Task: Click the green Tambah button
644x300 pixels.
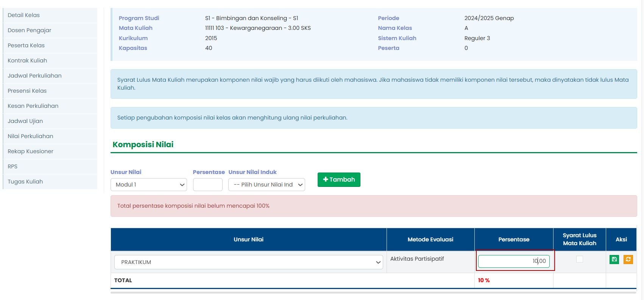Action: pyautogui.click(x=339, y=180)
